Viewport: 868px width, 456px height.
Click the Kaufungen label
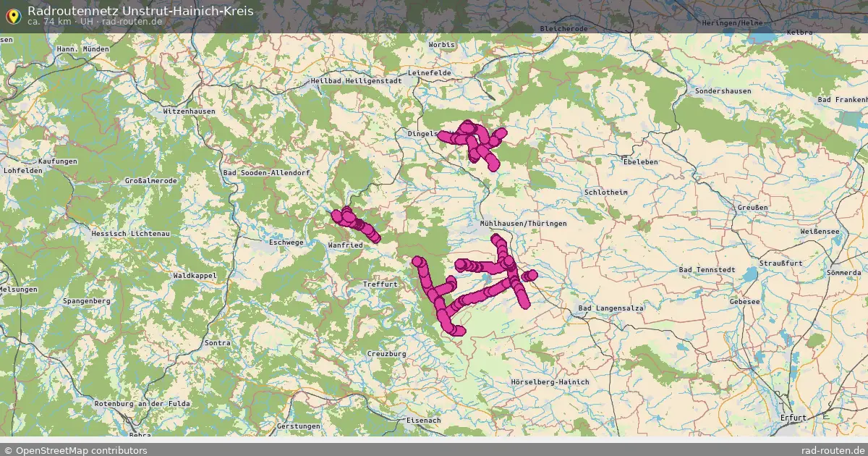click(58, 161)
